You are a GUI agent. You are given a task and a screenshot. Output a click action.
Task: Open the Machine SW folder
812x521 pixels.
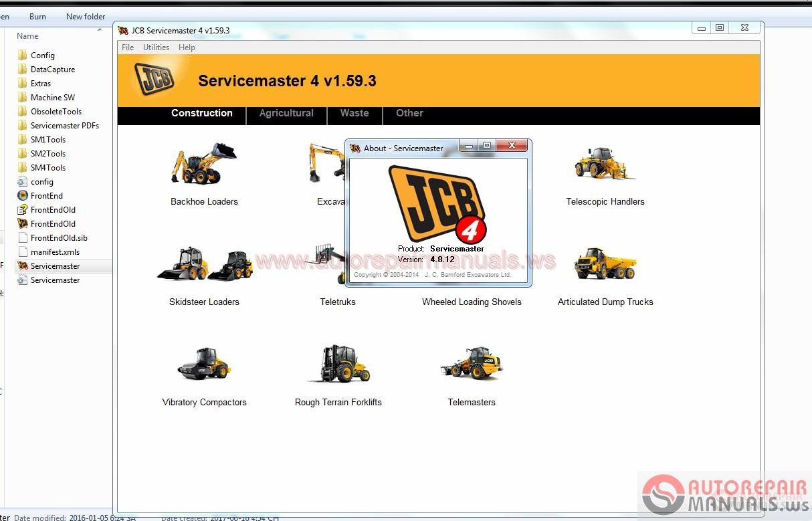coord(51,97)
